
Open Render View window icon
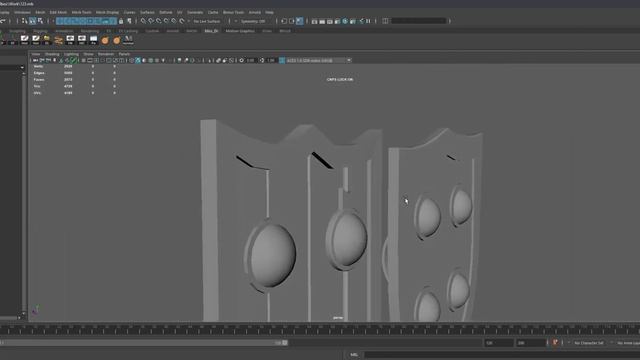[x=314, y=21]
